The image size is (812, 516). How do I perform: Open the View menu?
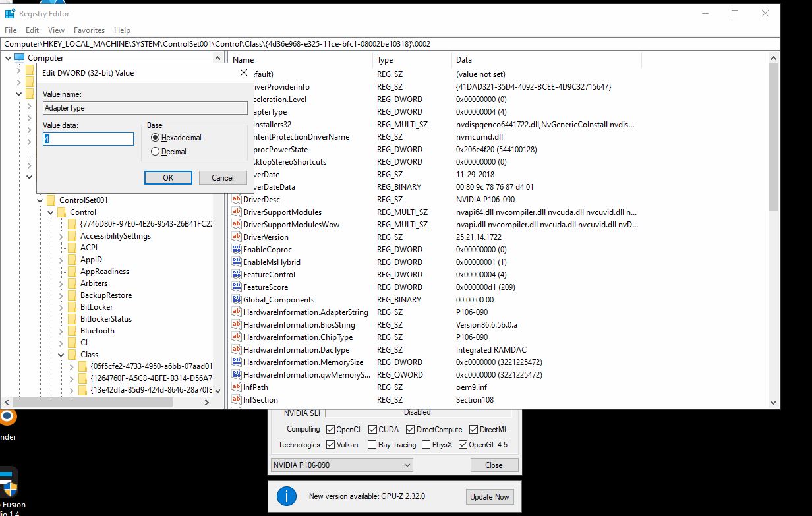pyautogui.click(x=57, y=30)
